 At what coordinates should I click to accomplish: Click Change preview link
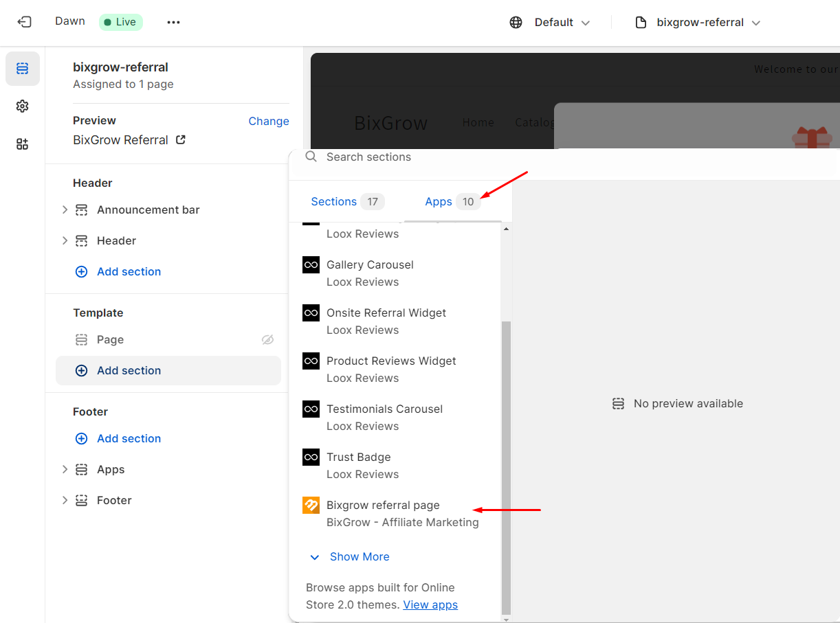pos(268,122)
